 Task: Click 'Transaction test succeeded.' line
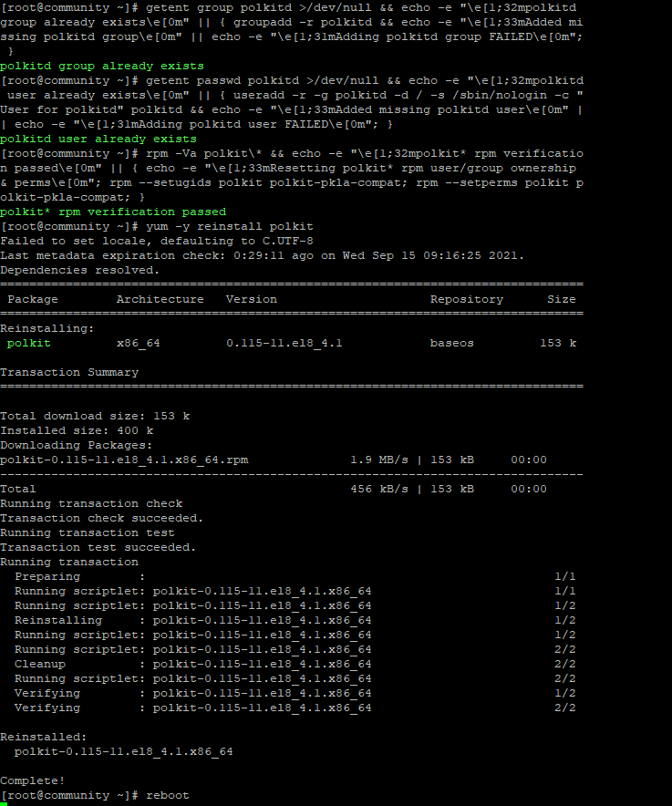click(x=98, y=547)
